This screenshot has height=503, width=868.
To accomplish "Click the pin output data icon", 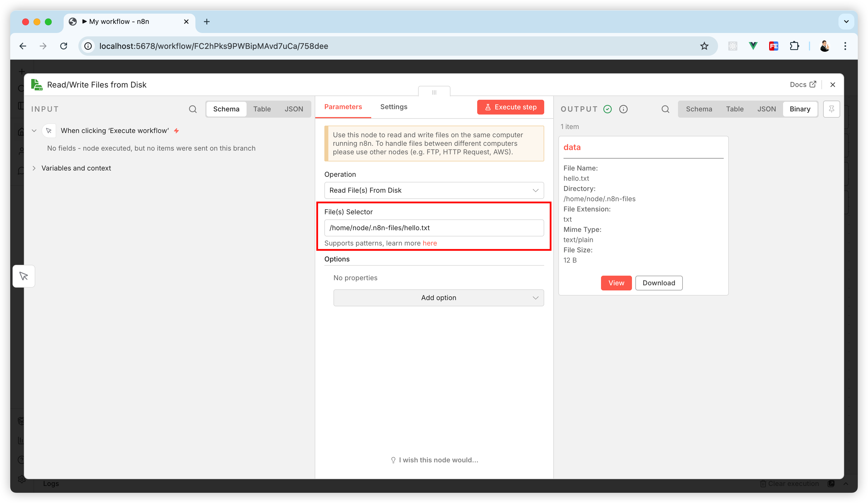I will click(x=831, y=109).
